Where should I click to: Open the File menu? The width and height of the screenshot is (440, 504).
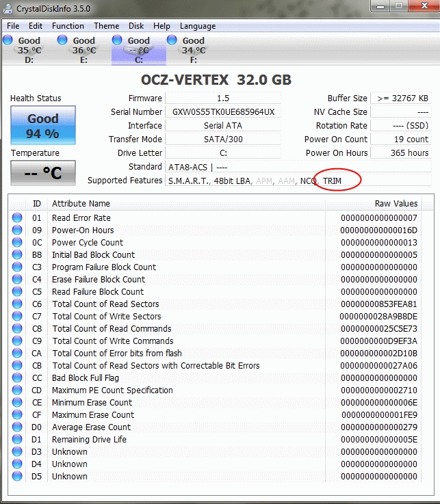click(13, 26)
